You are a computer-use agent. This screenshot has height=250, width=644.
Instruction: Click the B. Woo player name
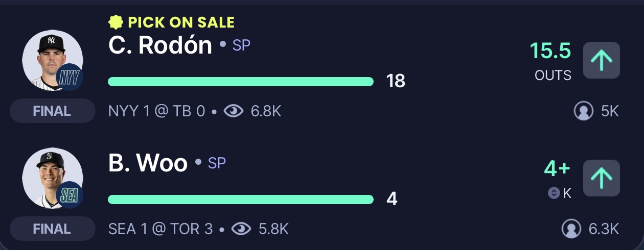(148, 163)
